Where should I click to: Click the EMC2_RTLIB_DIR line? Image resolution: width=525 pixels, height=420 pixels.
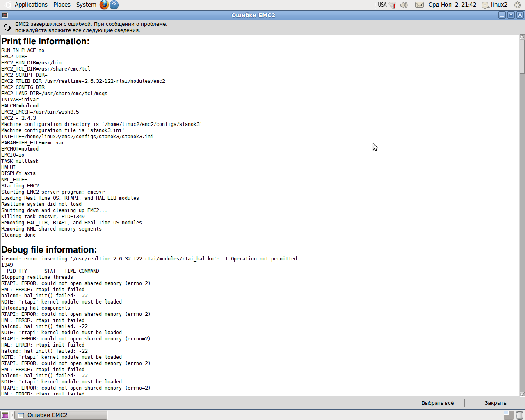83,81
